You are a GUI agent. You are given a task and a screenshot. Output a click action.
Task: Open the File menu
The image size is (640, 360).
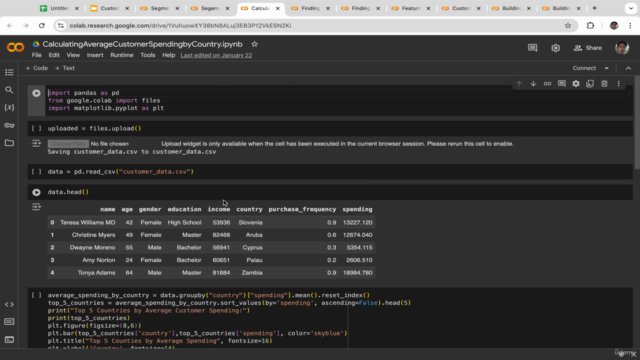37,55
